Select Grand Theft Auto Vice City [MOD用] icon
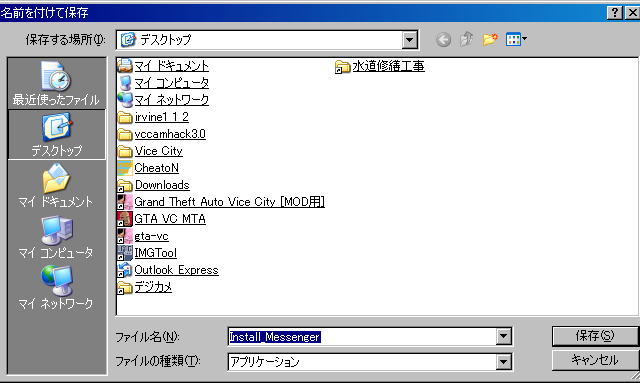The height and width of the screenshot is (383, 640). pyautogui.click(x=125, y=202)
